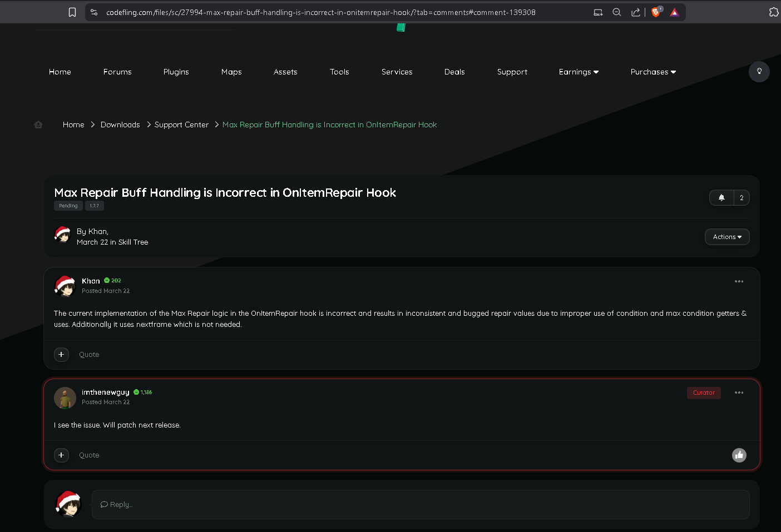Open the Forums nav item
781x532 pixels.
tap(117, 72)
